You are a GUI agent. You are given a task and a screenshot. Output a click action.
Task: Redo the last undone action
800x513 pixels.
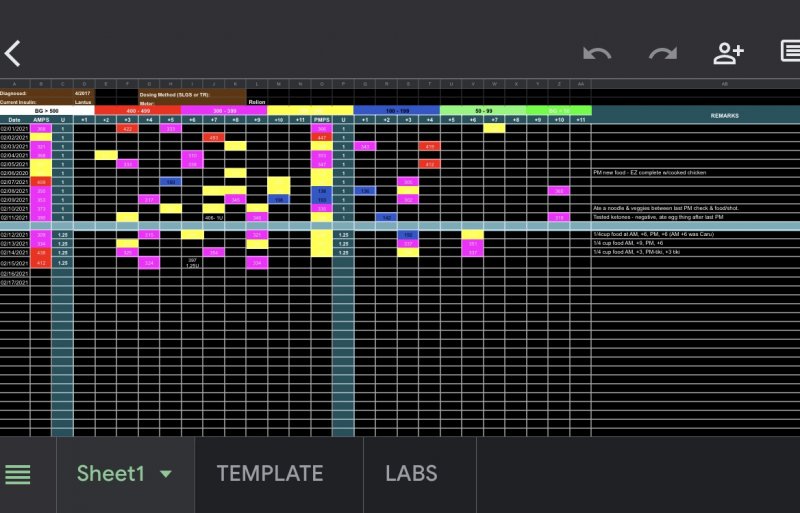pyautogui.click(x=662, y=53)
